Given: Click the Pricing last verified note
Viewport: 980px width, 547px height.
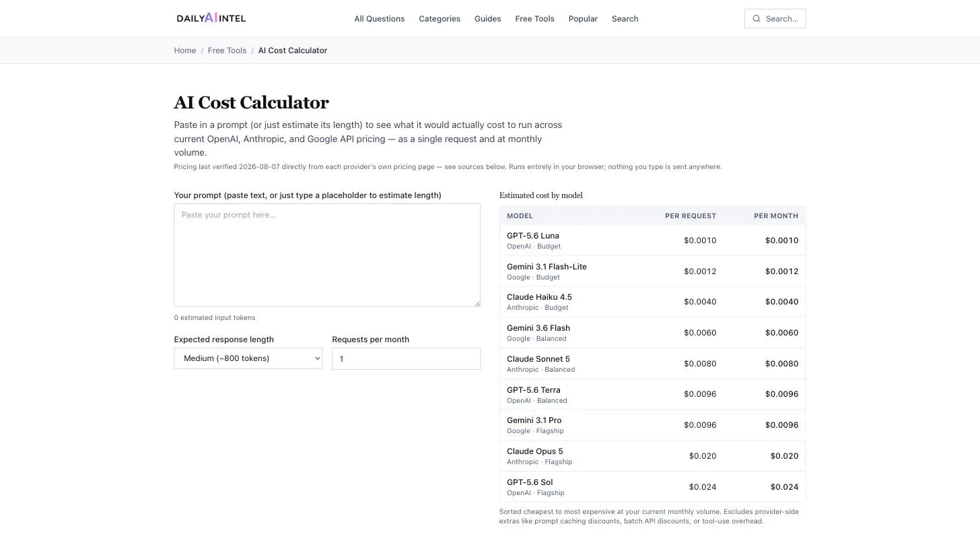Looking at the screenshot, I should [448, 167].
